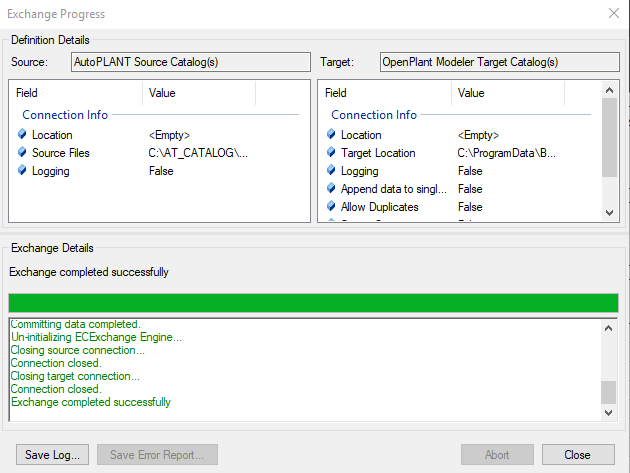The image size is (630, 473).
Task: Click the Append data False value
Action: click(x=470, y=189)
